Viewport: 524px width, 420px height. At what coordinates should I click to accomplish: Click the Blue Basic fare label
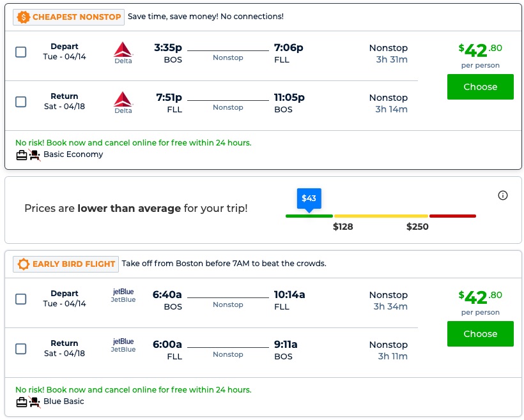coord(64,401)
